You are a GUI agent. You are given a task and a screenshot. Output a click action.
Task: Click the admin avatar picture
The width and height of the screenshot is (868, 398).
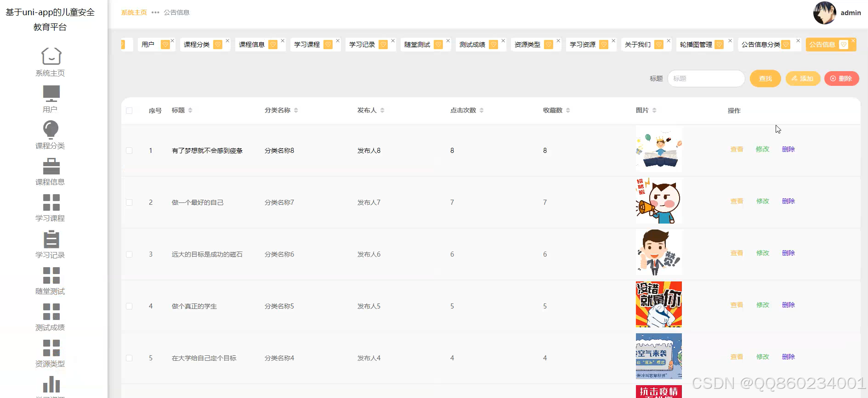point(824,13)
